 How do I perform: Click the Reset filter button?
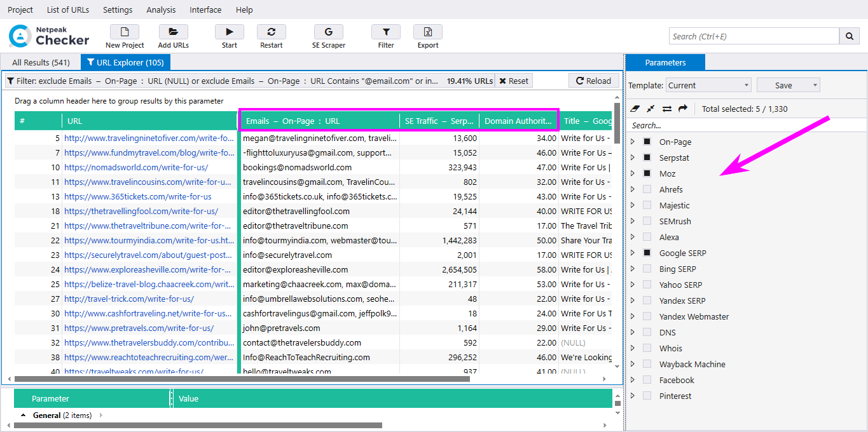click(514, 81)
